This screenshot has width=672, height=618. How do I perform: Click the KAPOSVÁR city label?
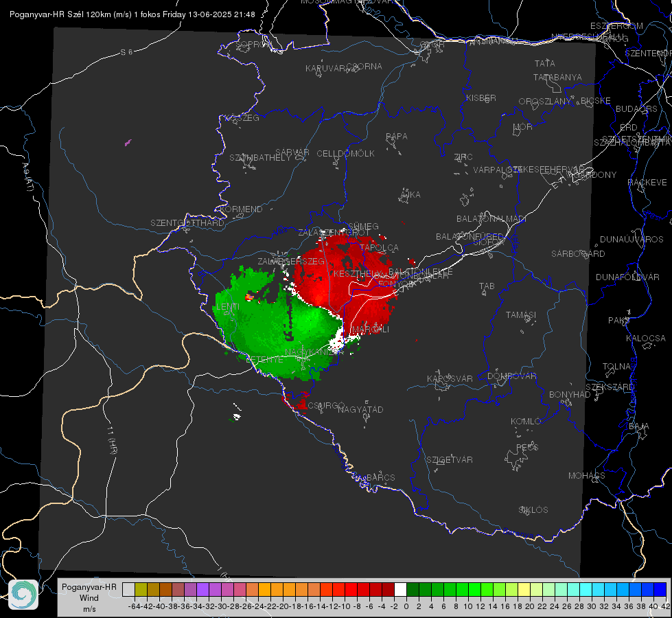tap(450, 378)
